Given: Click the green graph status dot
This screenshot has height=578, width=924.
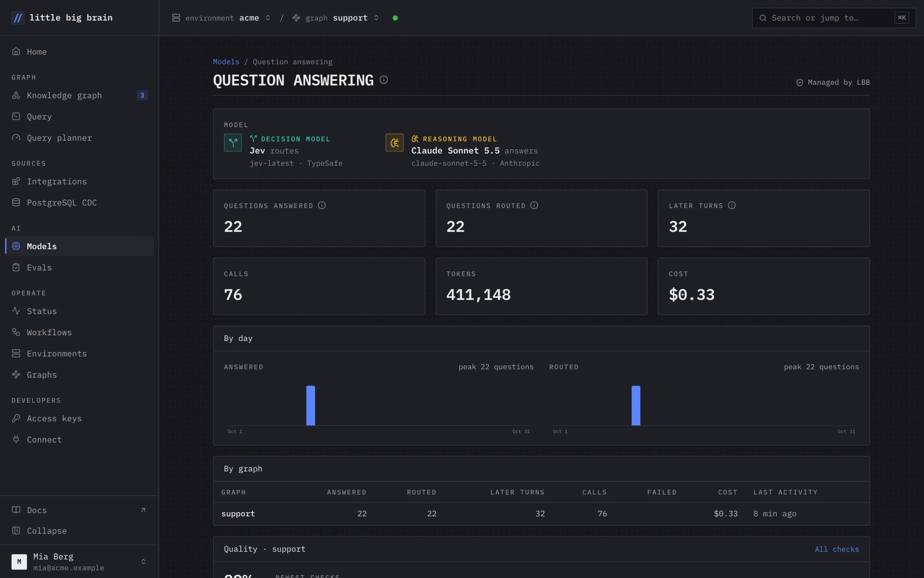Looking at the screenshot, I should point(395,18).
